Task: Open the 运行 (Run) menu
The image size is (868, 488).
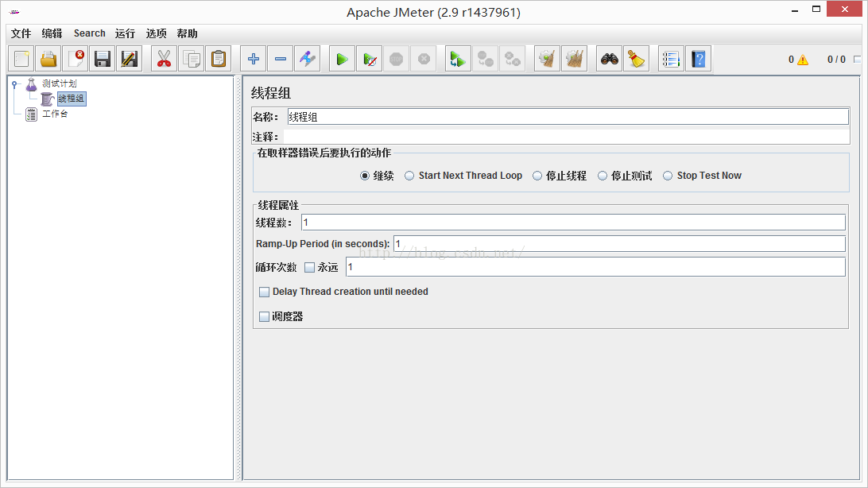Action: click(x=125, y=33)
